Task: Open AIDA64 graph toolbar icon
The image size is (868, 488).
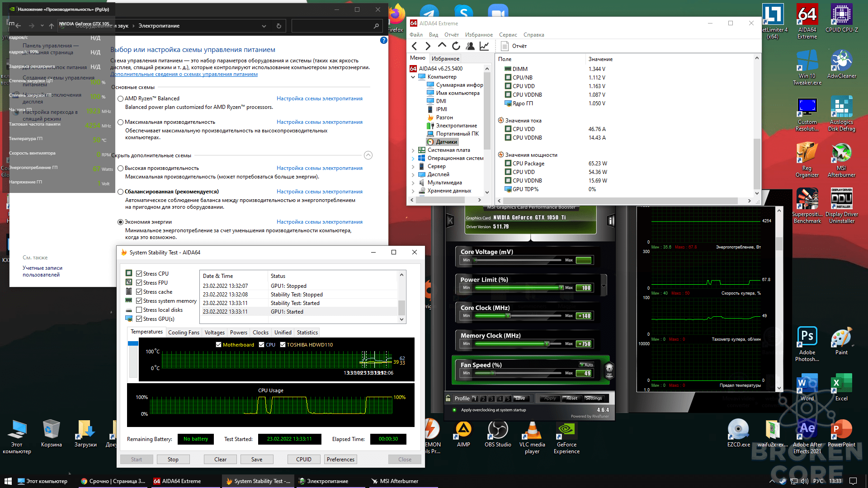Action: (x=484, y=46)
